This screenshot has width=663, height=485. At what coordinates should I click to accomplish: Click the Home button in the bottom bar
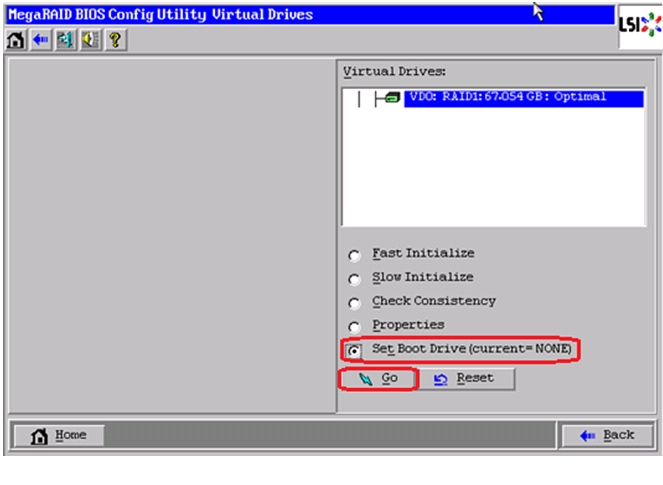coord(59,435)
